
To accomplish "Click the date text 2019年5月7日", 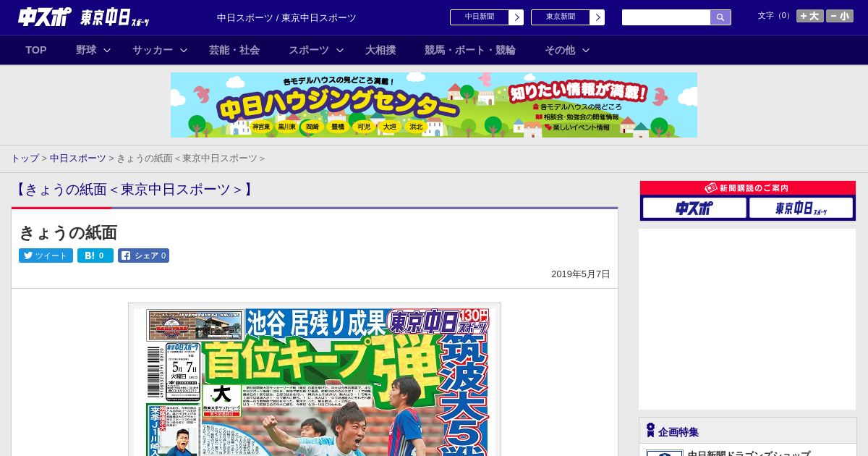I will coord(581,274).
